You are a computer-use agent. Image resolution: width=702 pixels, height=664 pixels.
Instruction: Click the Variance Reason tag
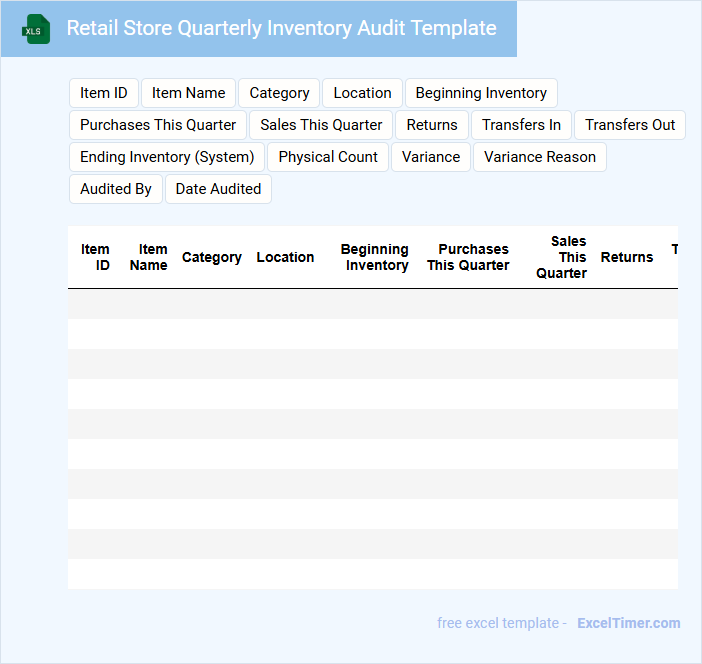(540, 157)
